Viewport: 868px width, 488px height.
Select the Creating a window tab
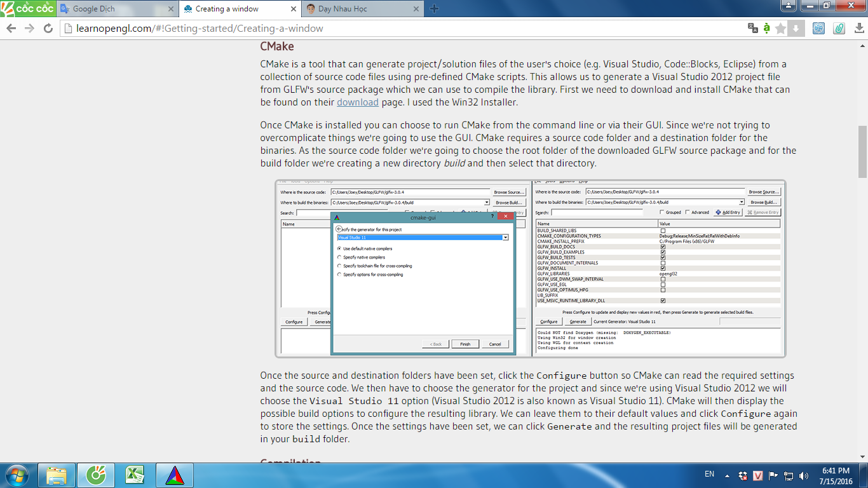[x=239, y=9]
